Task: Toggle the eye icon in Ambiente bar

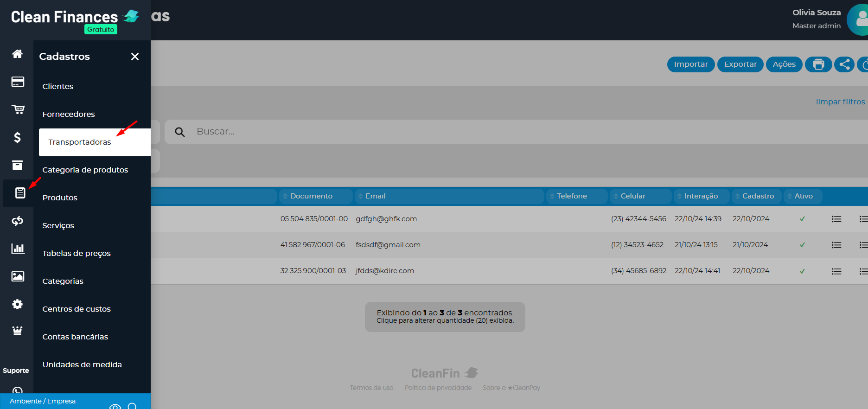Action: coord(115,406)
